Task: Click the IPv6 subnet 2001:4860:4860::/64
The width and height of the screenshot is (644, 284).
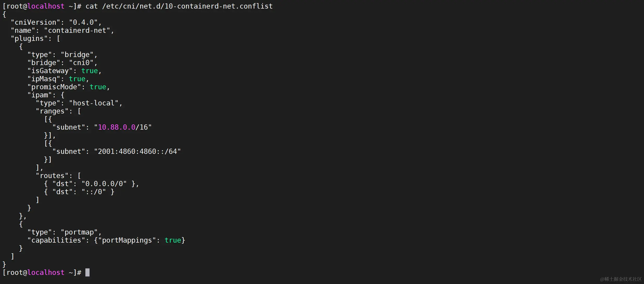Action: (137, 152)
